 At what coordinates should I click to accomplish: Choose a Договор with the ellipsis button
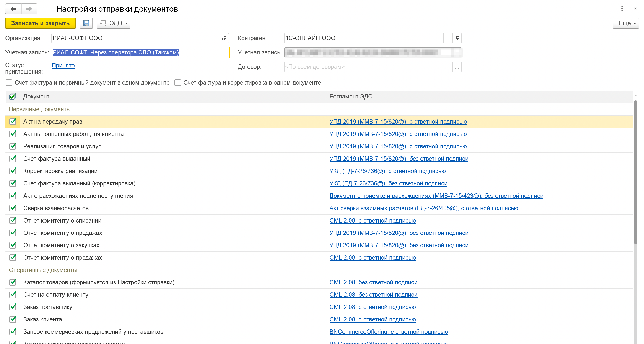click(457, 67)
